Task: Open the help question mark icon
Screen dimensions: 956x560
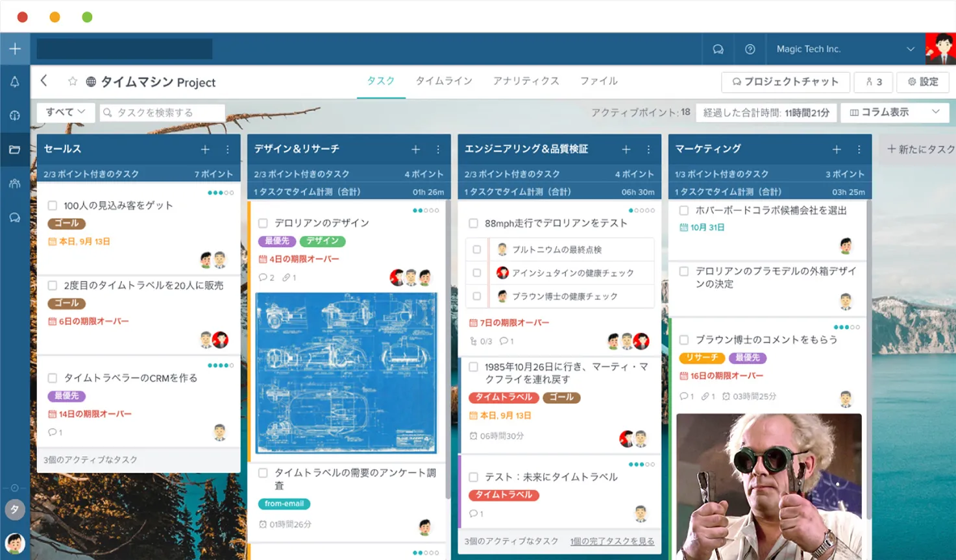Action: pyautogui.click(x=750, y=49)
